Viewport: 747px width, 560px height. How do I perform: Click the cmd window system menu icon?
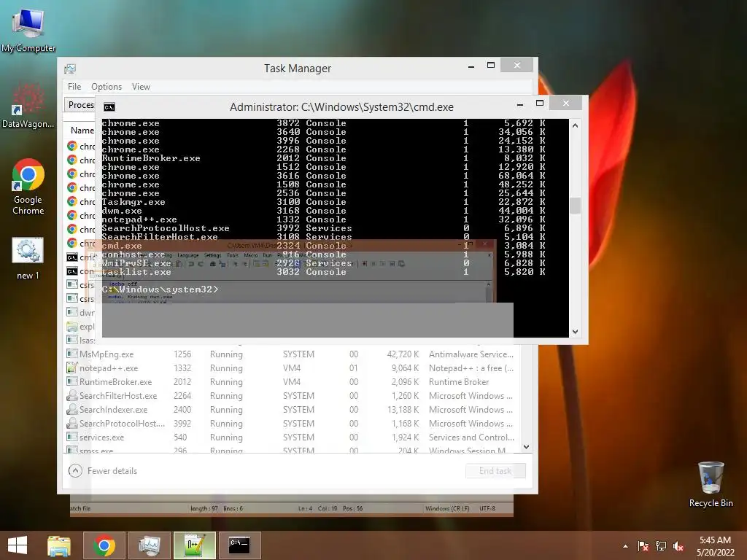109,107
